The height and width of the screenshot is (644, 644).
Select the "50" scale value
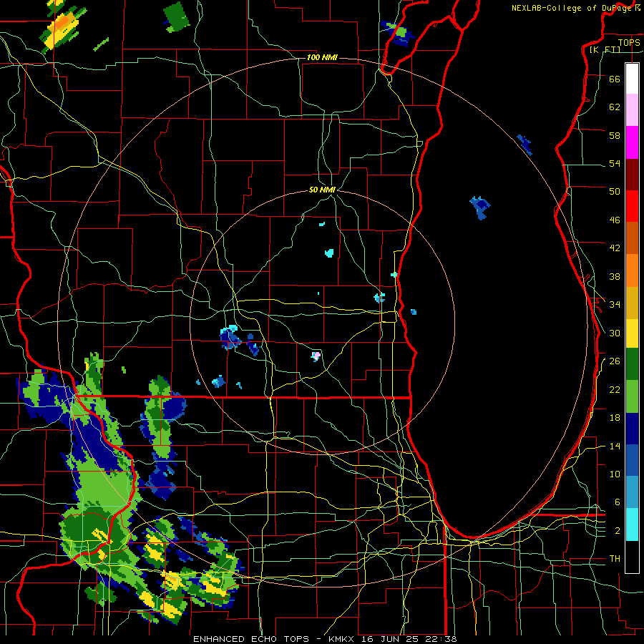tap(615, 191)
